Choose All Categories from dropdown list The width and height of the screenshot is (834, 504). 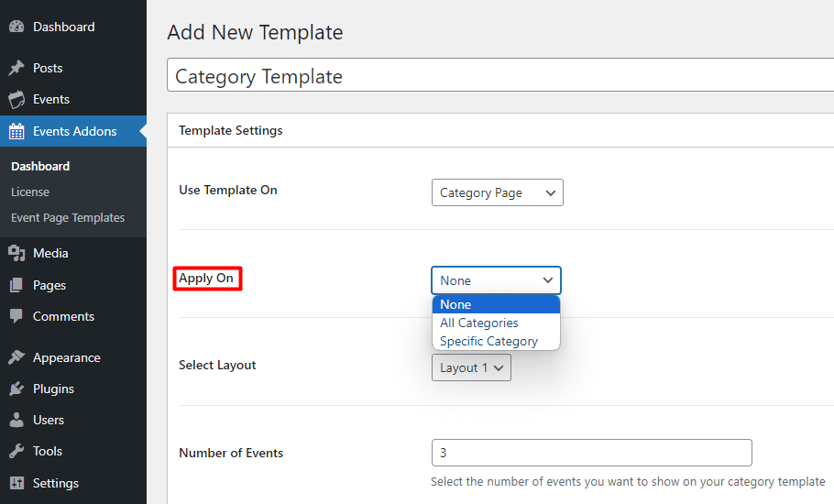(479, 323)
